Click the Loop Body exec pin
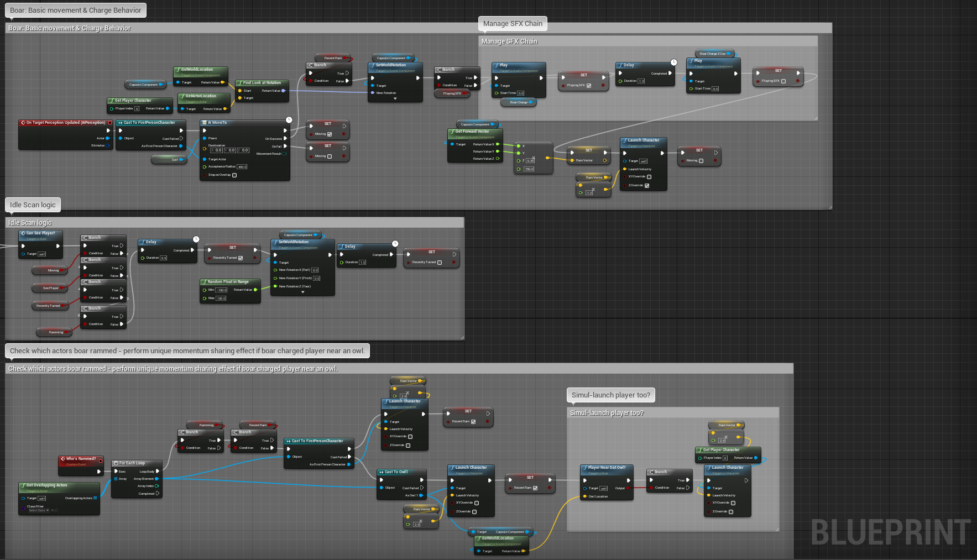Screen dimensions: 977x560 [x=158, y=472]
